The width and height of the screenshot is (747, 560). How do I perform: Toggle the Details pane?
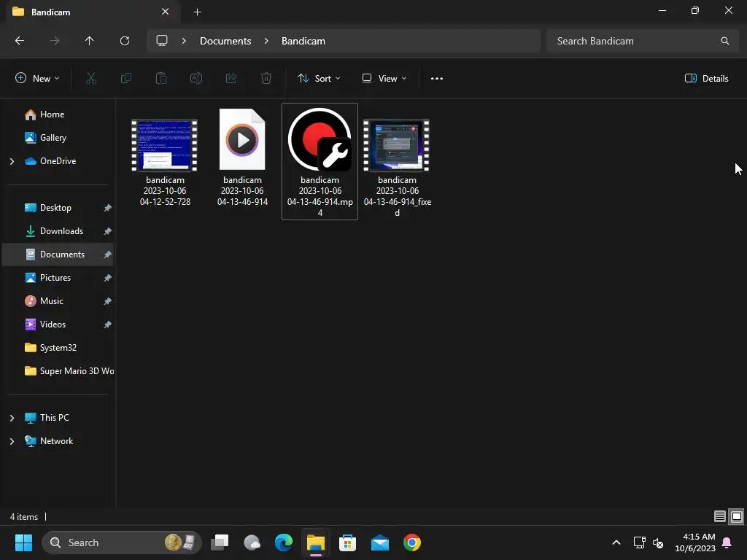pyautogui.click(x=706, y=79)
